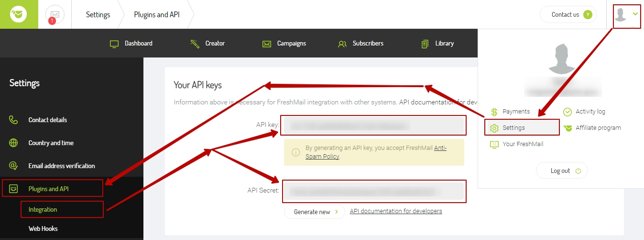
Task: Click the Creator pencil icon
Action: pos(195,44)
